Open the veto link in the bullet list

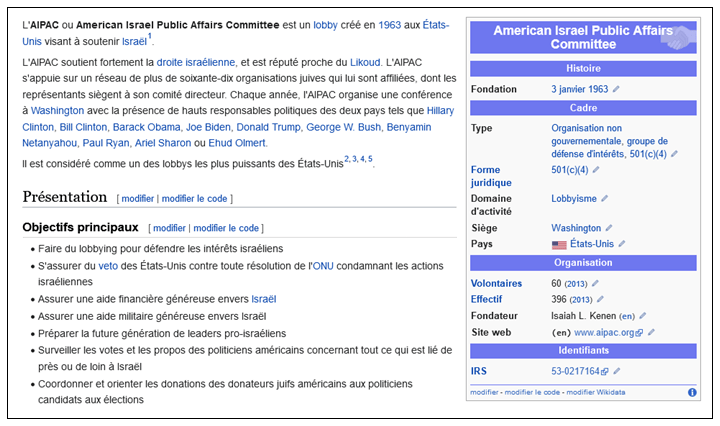point(108,266)
